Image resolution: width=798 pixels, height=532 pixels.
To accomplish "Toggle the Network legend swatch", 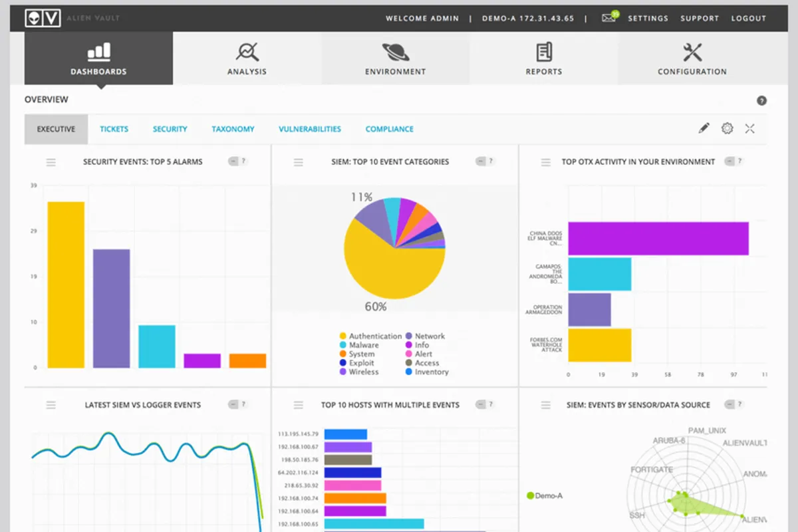I will pyautogui.click(x=409, y=336).
